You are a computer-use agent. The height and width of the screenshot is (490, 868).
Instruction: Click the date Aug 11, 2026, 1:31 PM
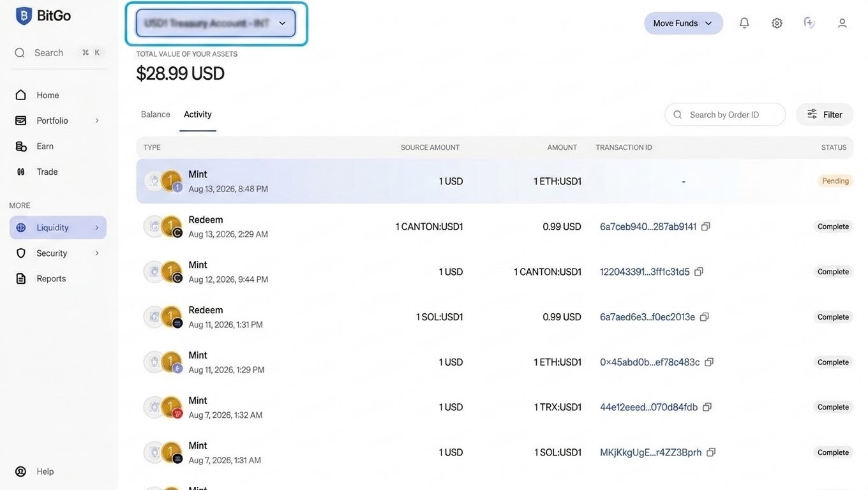pos(226,325)
